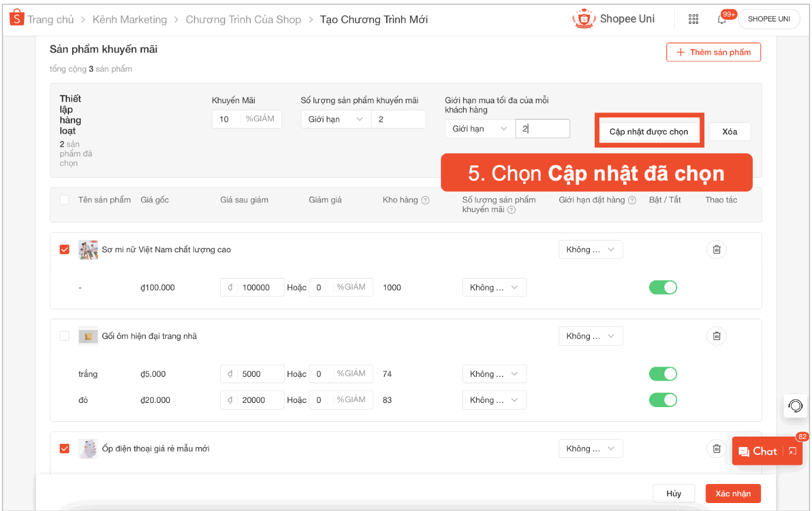Screen dimensions: 812x511
Task: Open Giới hạn dropdown under Số lượng sản phẩm
Action: click(x=335, y=119)
